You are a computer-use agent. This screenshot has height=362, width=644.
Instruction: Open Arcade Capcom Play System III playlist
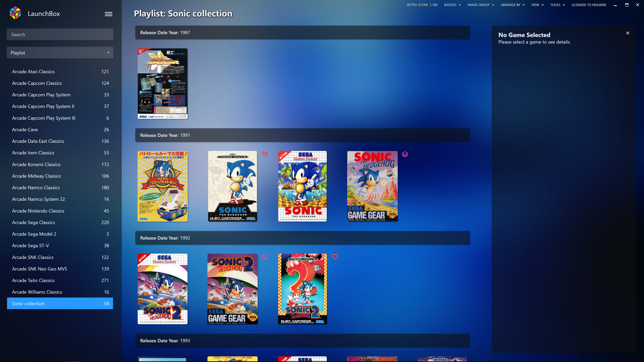pos(60,118)
